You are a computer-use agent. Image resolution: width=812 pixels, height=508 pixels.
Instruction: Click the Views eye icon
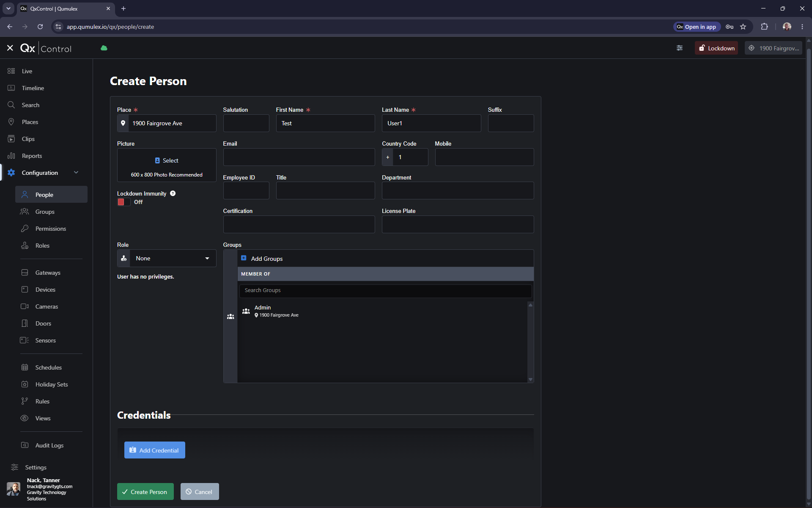click(25, 418)
